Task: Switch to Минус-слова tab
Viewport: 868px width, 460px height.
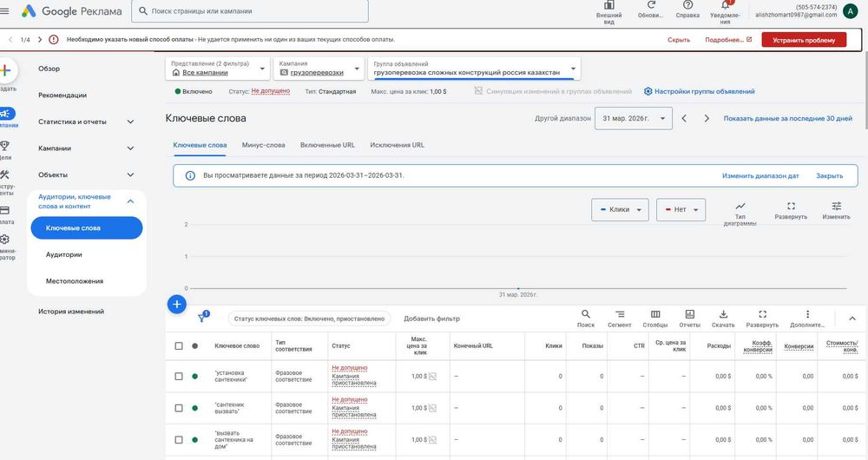Action: (264, 145)
